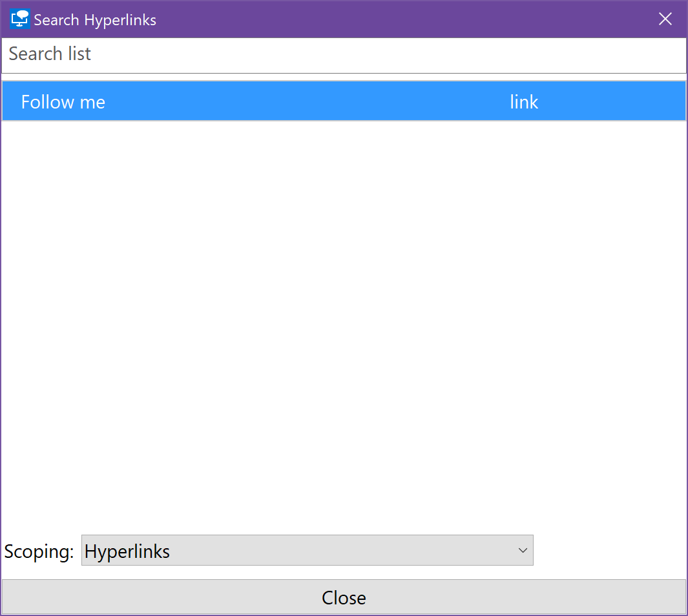Viewport: 688px width, 616px height.
Task: Open the Scoping dropdown showing Hyperlinks
Action: click(307, 550)
